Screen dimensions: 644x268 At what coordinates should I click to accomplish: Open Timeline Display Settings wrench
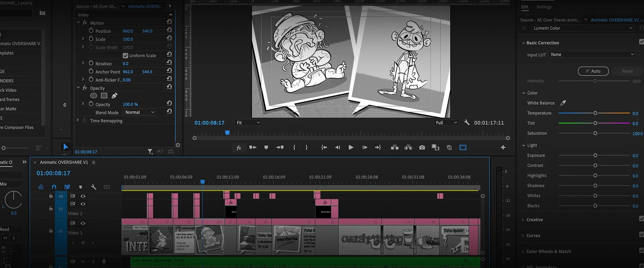click(x=94, y=187)
